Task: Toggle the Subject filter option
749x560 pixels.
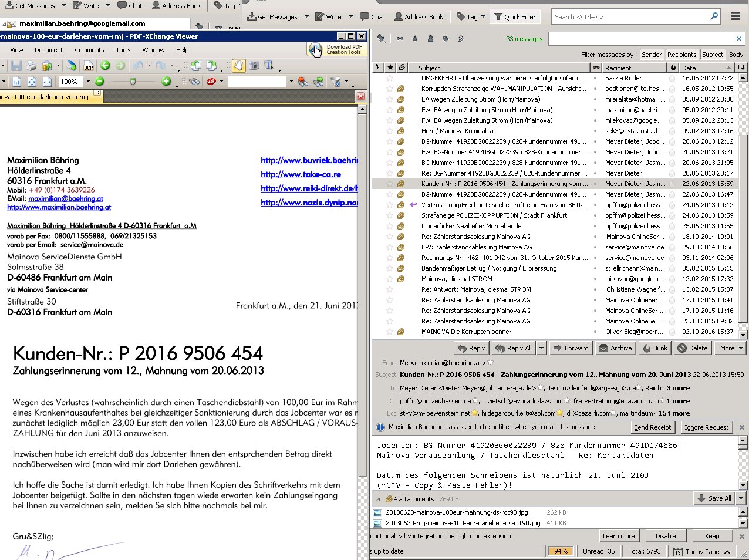Action: click(x=713, y=55)
